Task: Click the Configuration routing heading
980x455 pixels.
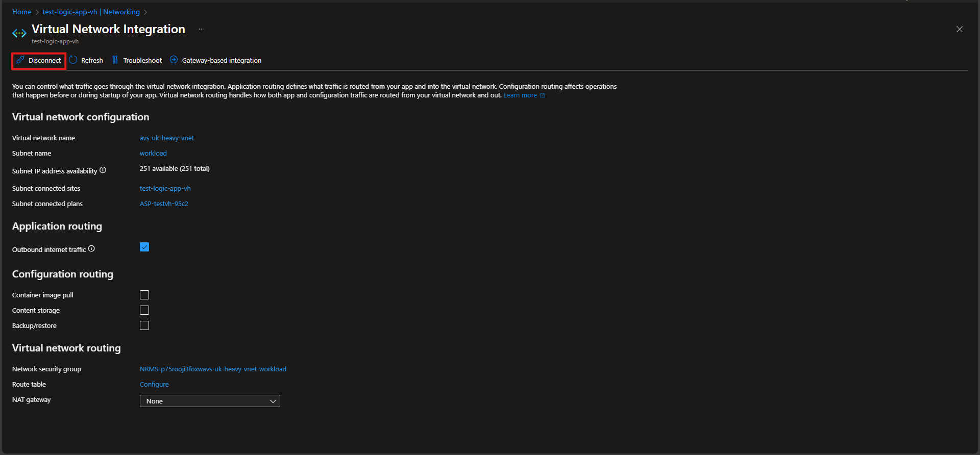Action: [63, 274]
